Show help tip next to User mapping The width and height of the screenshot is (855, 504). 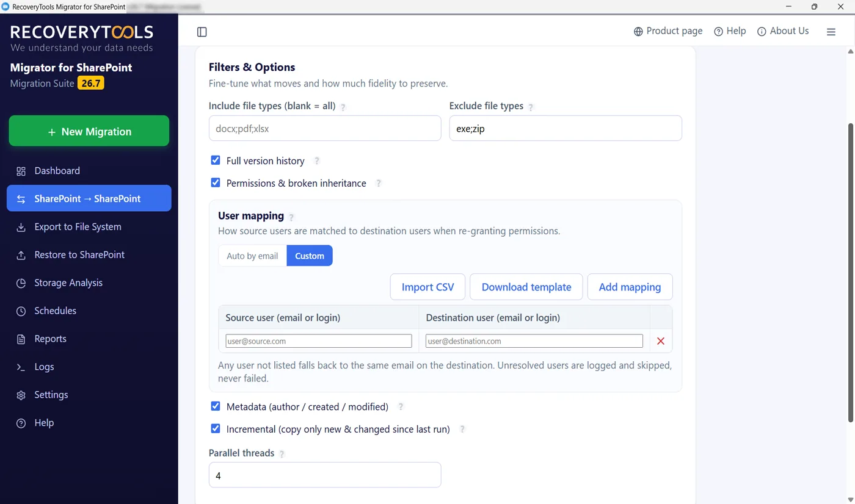point(291,217)
